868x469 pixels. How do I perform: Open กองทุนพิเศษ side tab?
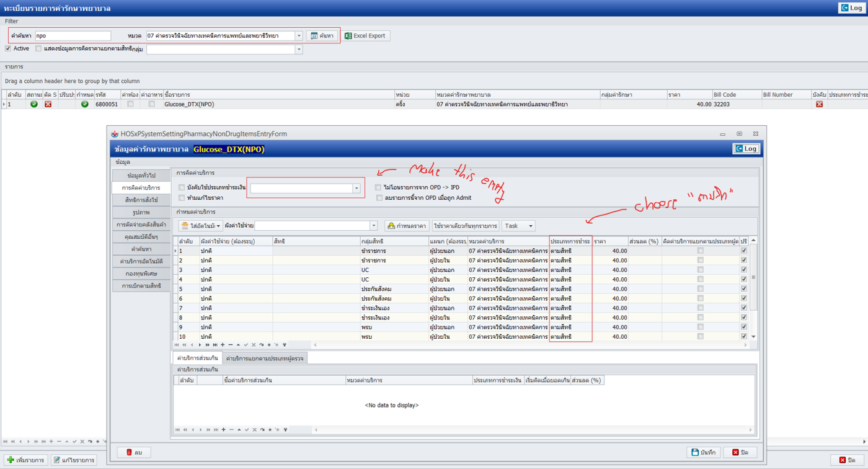[x=141, y=274]
